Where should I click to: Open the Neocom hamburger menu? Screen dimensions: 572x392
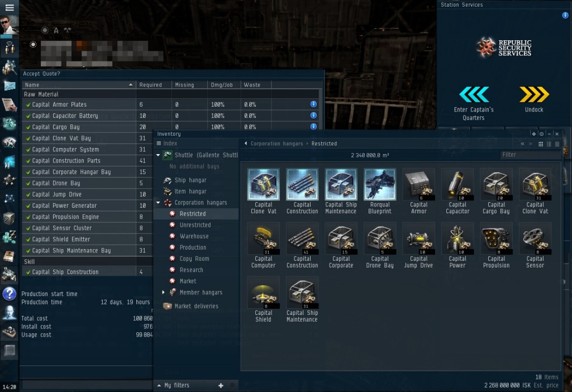(9, 7)
